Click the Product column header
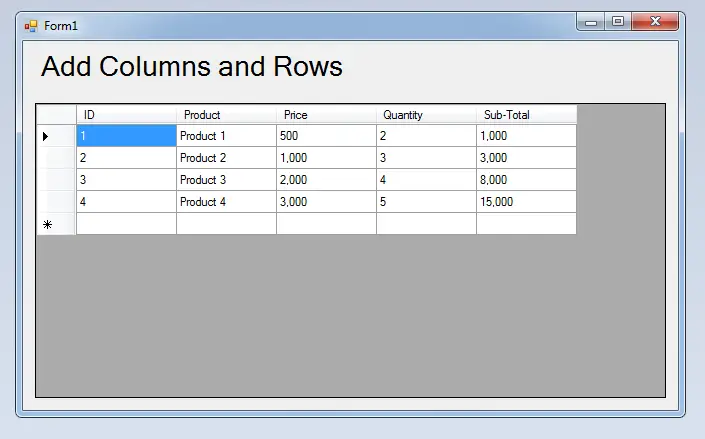The image size is (705, 439). click(226, 115)
